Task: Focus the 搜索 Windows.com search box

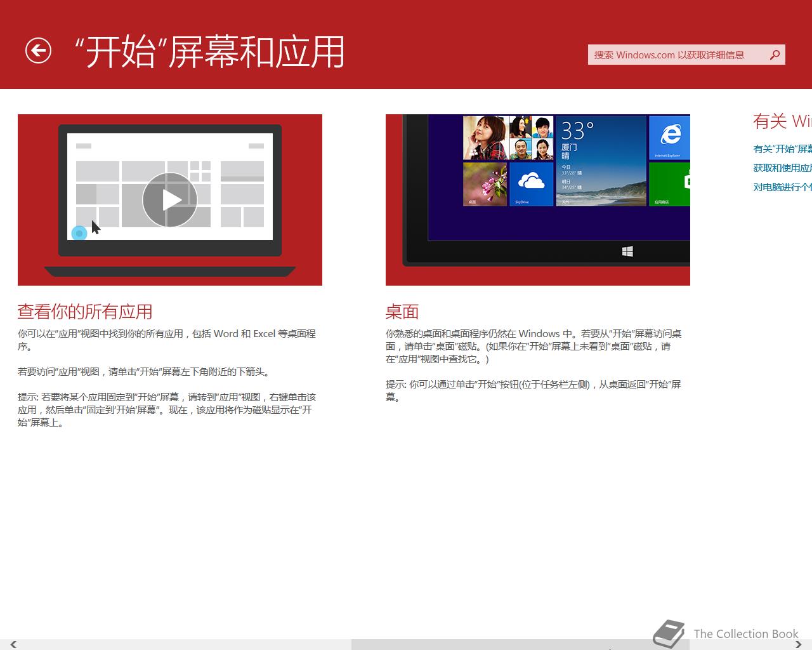Action: click(686, 55)
